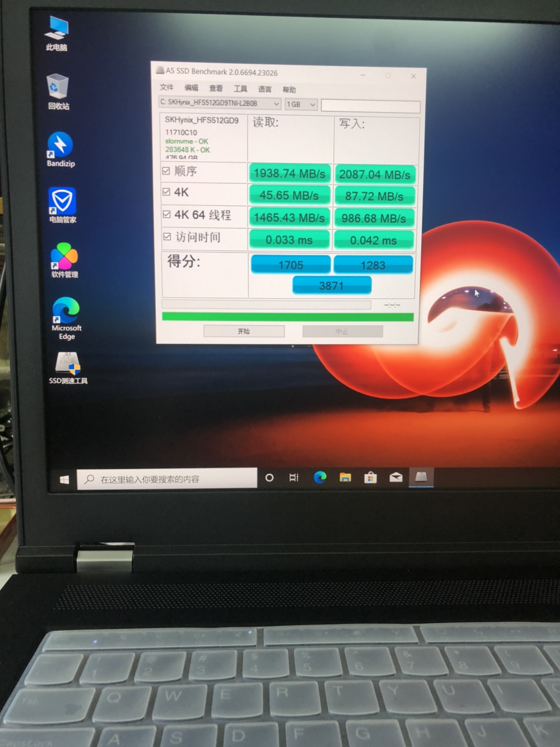Uncheck the 4K test checkbox
Screen dimensions: 560x747
click(x=167, y=192)
